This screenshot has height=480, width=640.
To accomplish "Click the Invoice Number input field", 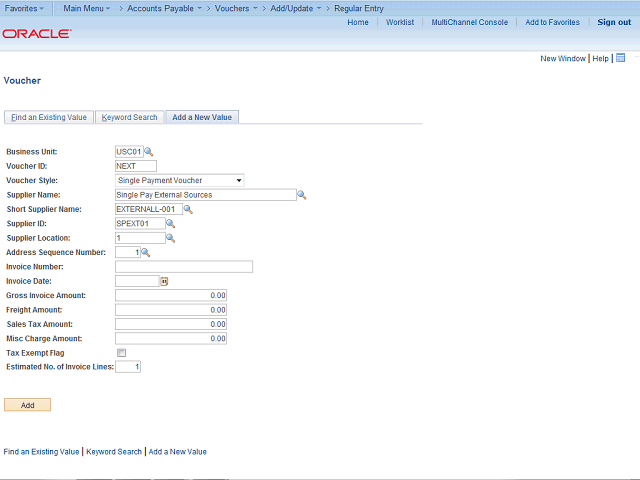I will pyautogui.click(x=184, y=267).
